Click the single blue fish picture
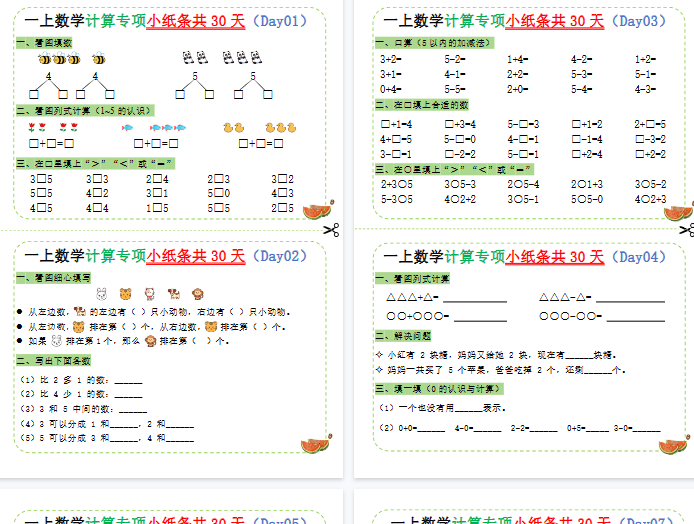694x524 pixels. [x=127, y=128]
